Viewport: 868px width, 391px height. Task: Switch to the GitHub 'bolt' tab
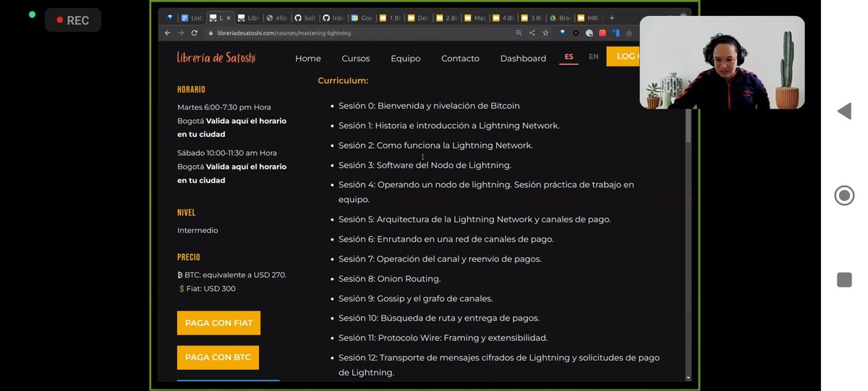(x=305, y=17)
